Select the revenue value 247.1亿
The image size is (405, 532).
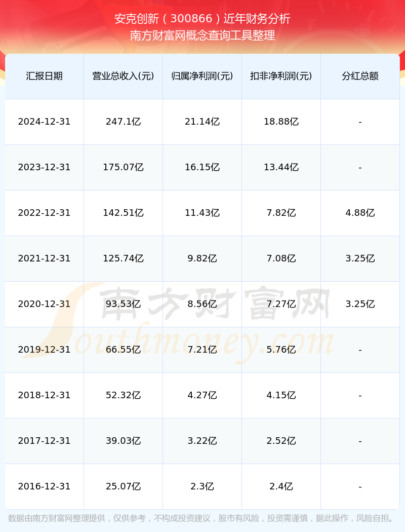123,122
